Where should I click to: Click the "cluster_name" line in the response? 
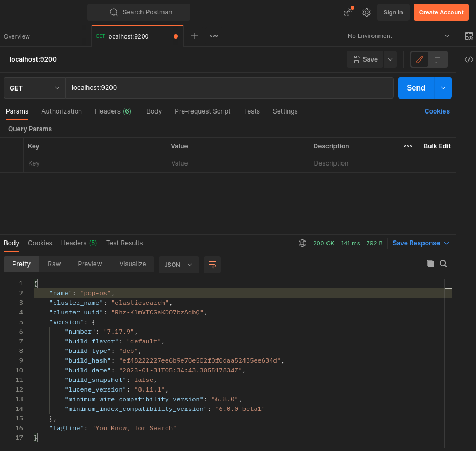click(x=111, y=303)
